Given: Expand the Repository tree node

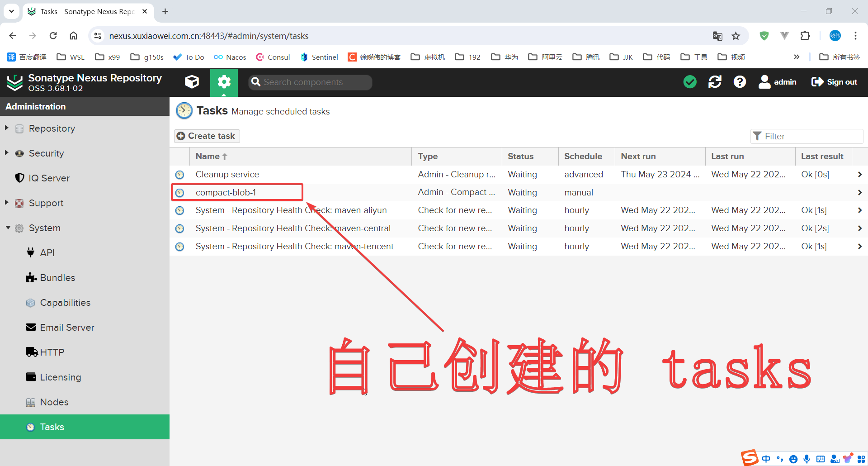Looking at the screenshot, I should point(7,128).
